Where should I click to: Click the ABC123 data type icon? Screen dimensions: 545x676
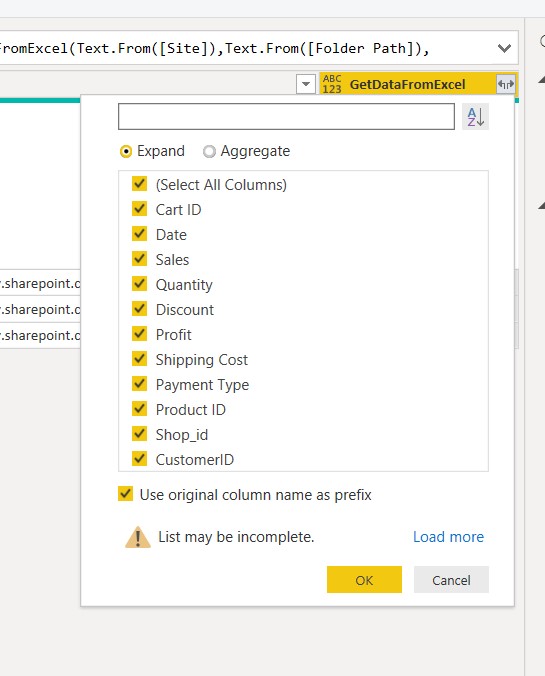(x=332, y=84)
